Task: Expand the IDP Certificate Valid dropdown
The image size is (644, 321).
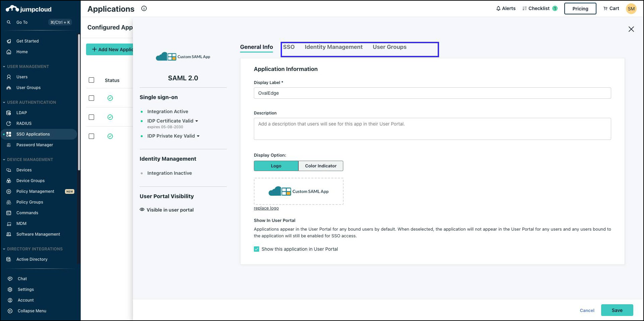Action: [x=197, y=121]
